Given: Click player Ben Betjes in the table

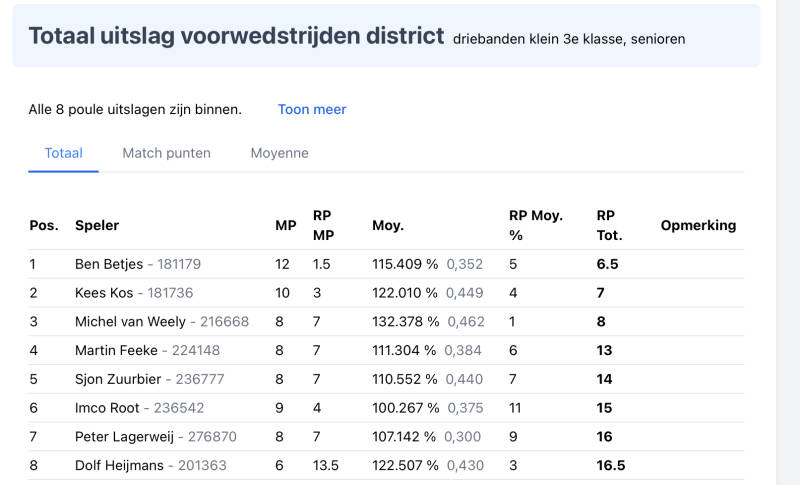Looking at the screenshot, I should coord(109,264).
